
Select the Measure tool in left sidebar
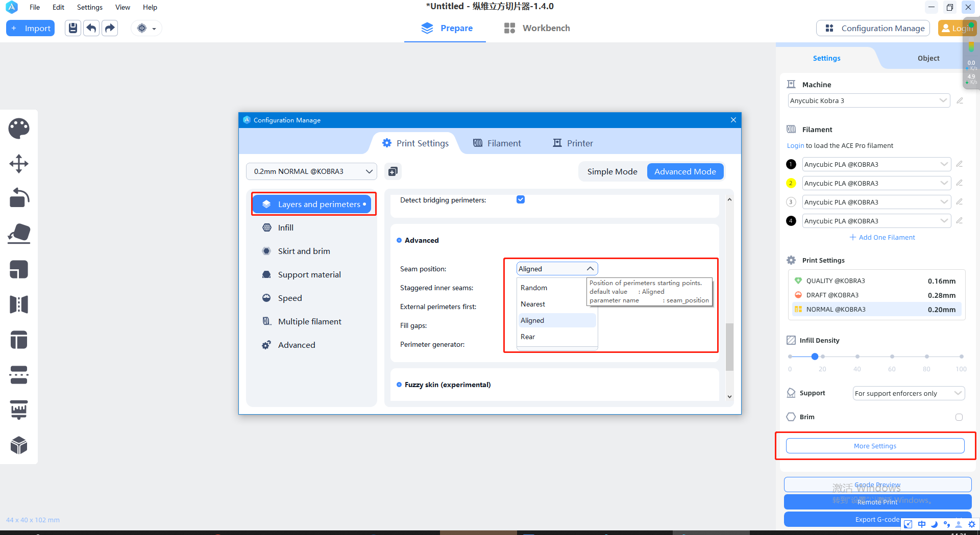(x=19, y=410)
